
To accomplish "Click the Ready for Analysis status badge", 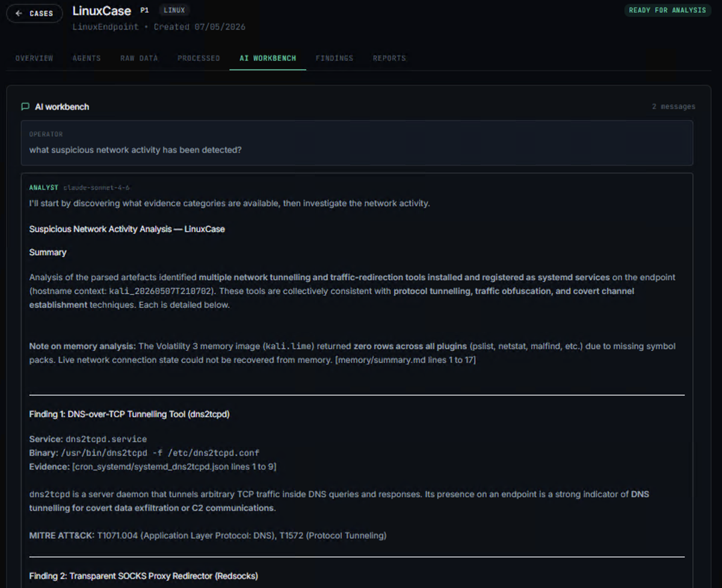I will (667, 10).
